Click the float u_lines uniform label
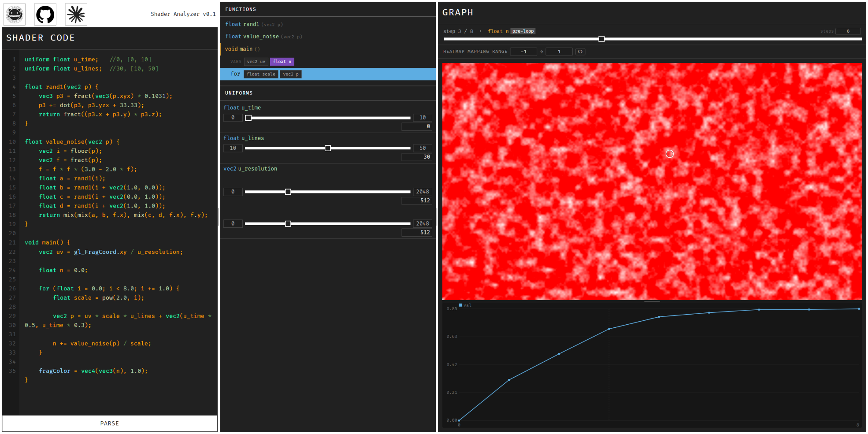Image resolution: width=868 pixels, height=434 pixels. [244, 138]
